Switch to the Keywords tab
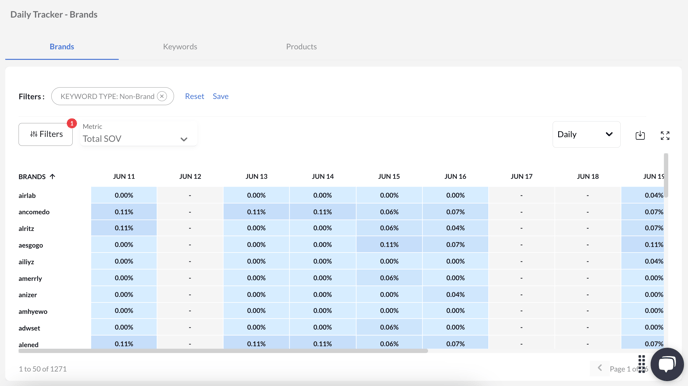688x386 pixels. 180,46
